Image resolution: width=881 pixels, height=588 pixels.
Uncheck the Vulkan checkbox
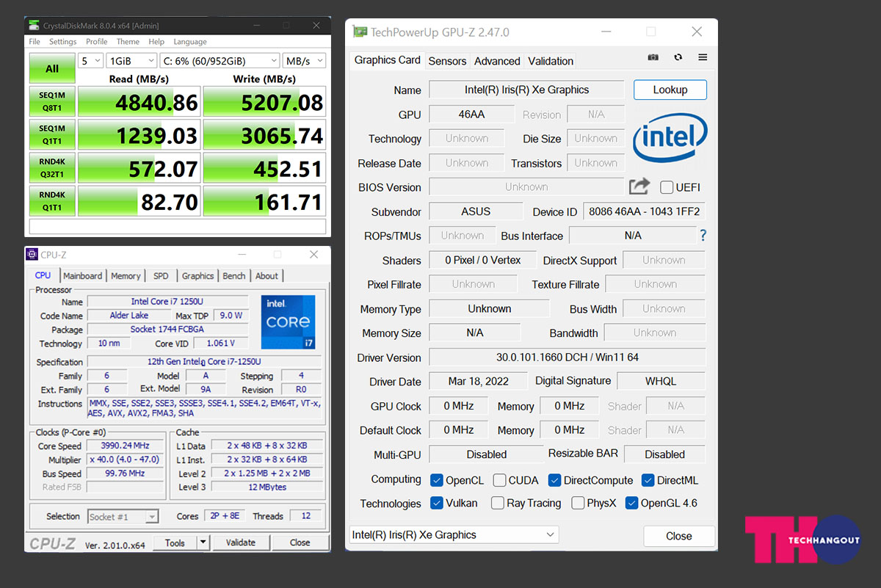click(437, 503)
